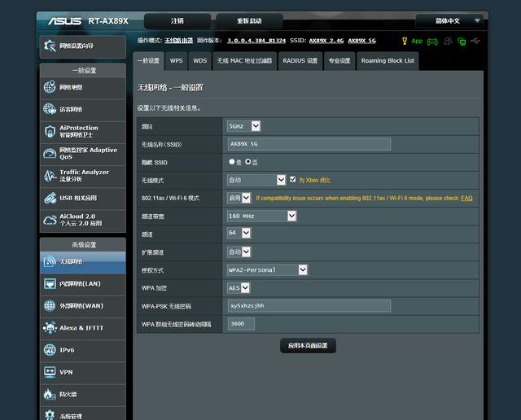This screenshot has width=521, height=420.
Task: Open the AiProtection sidebar icon
Action: 49,131
